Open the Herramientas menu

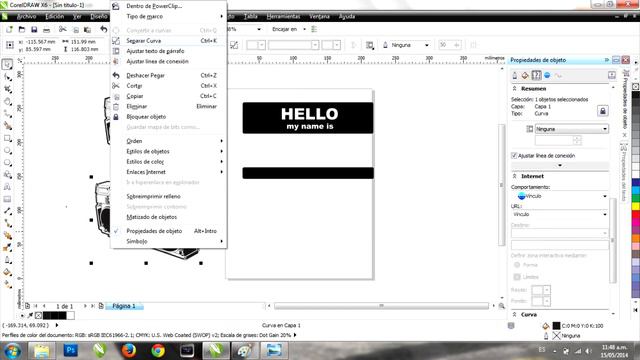[x=283, y=16]
